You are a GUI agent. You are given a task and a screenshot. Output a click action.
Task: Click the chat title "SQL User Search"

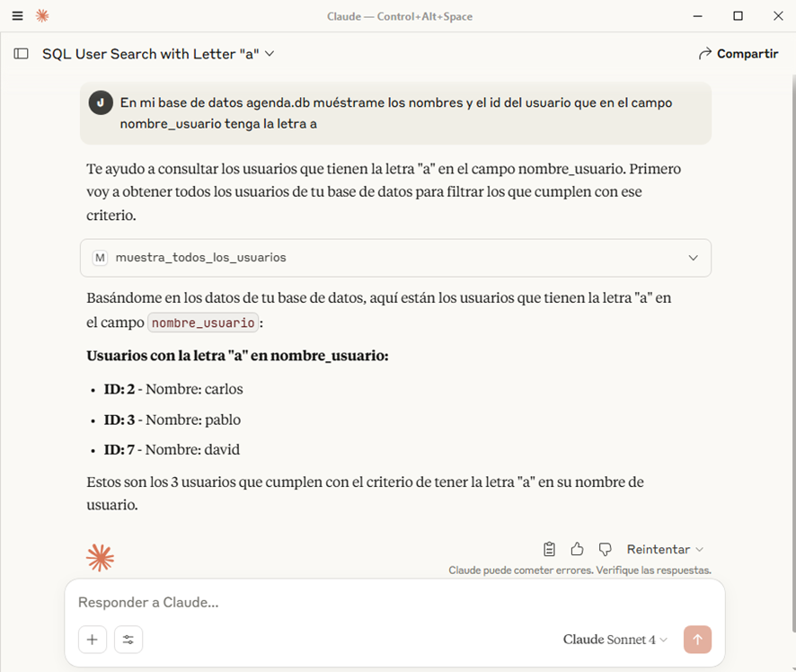150,54
